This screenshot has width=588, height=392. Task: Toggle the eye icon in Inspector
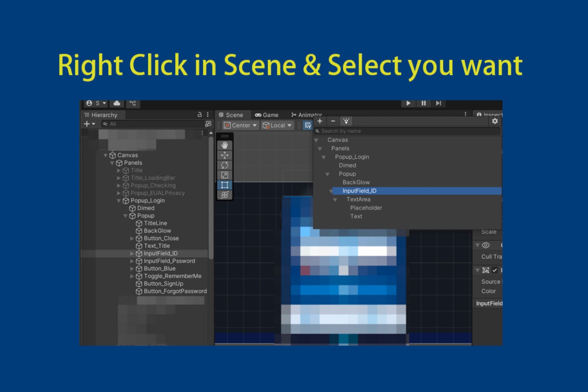pos(486,245)
